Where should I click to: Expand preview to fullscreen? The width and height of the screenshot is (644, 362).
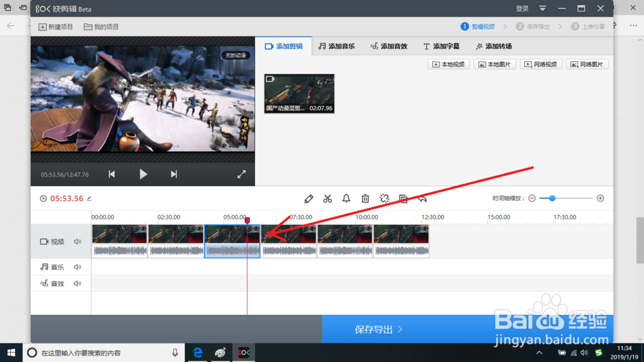click(241, 174)
